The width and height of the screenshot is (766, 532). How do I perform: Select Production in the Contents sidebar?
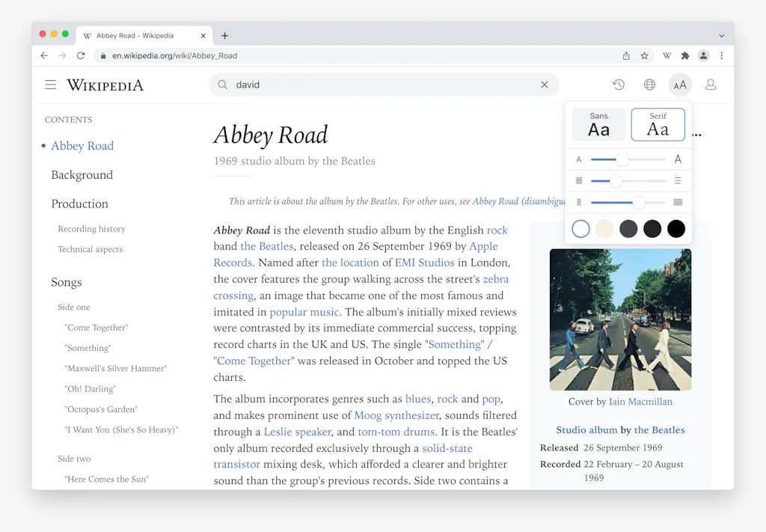point(79,204)
